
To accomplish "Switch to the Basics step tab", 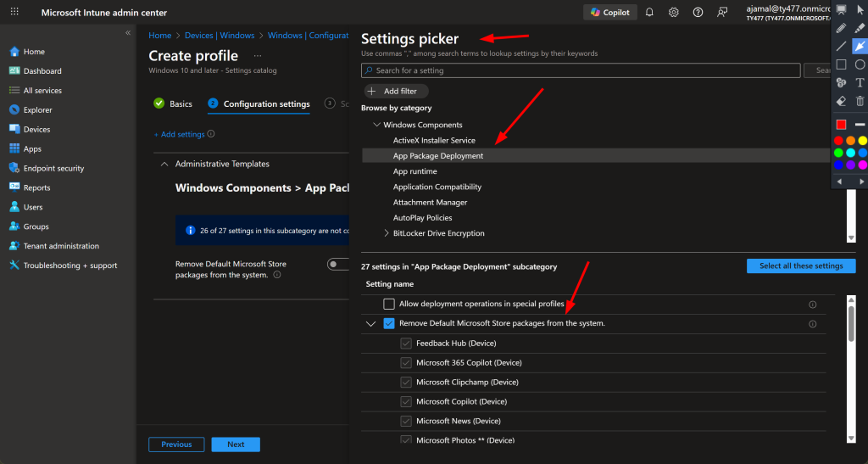I will point(173,103).
